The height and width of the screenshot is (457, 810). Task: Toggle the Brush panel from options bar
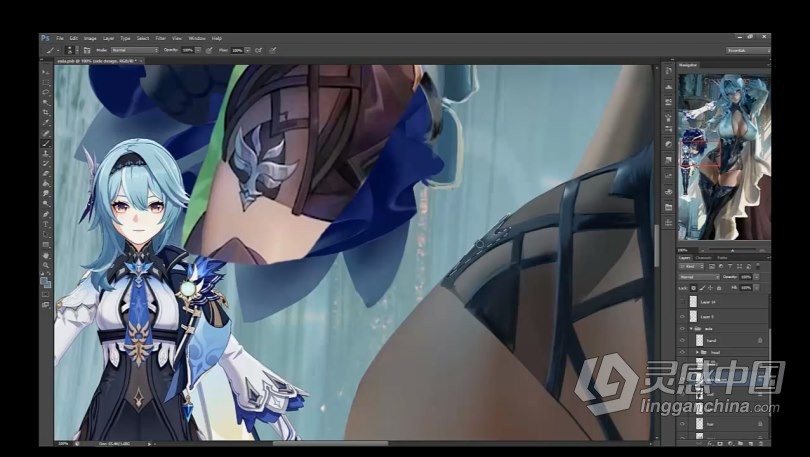pyautogui.click(x=87, y=50)
